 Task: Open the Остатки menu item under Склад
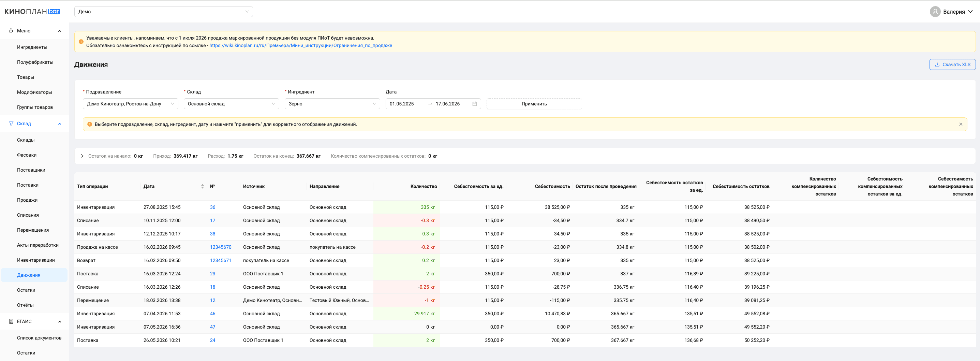click(26, 290)
